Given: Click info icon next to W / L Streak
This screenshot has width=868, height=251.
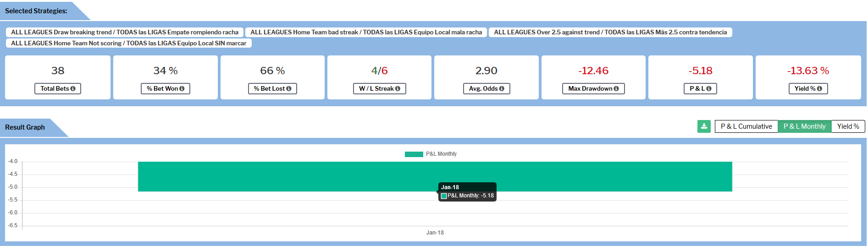Looking at the screenshot, I should (398, 89).
